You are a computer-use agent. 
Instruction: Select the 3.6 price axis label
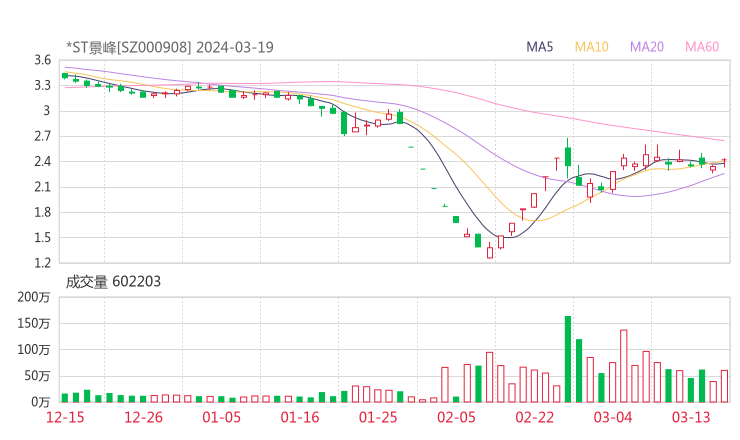[x=42, y=60]
